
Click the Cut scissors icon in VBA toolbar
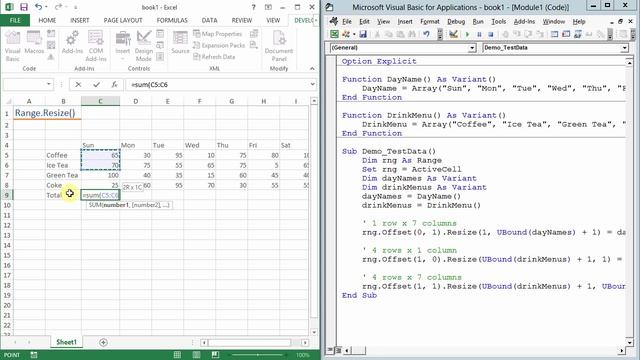tap(377, 34)
